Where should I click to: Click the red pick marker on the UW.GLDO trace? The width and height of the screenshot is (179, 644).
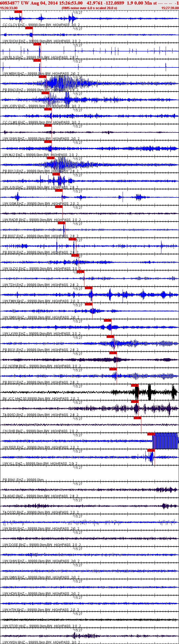click(75, 255)
